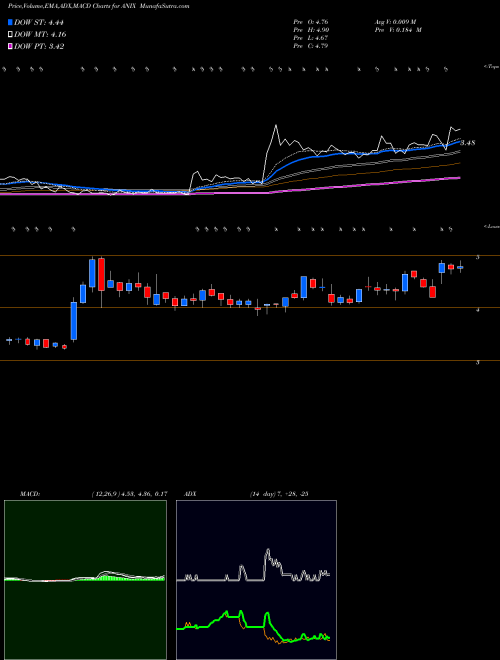Select the 'DOW PT: 3.42' legend text
500x660 pixels.
(39, 46)
